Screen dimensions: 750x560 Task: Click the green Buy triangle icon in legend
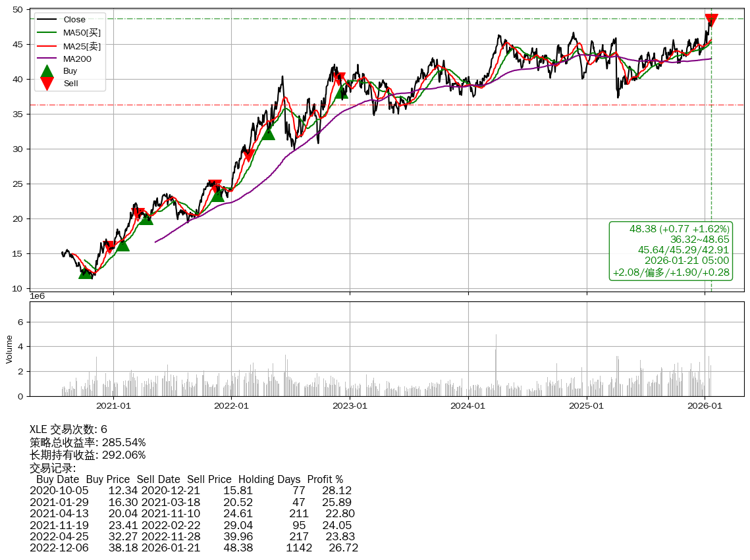[x=47, y=70]
